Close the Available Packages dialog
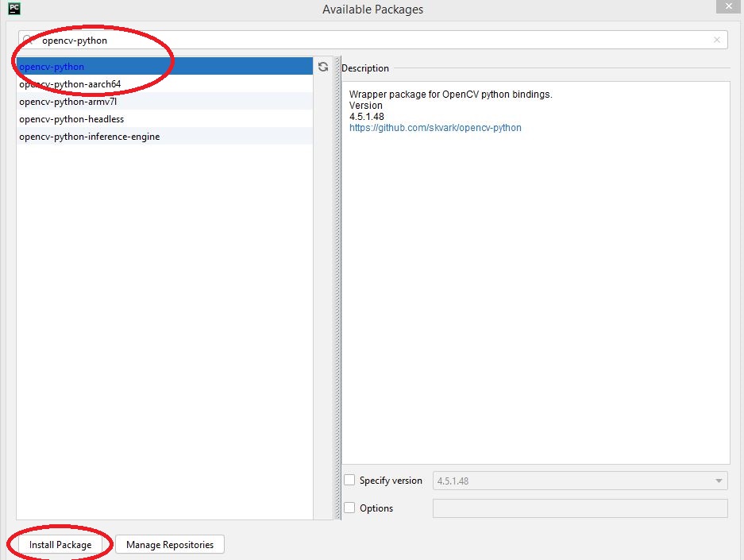The image size is (744, 560). [x=727, y=6]
